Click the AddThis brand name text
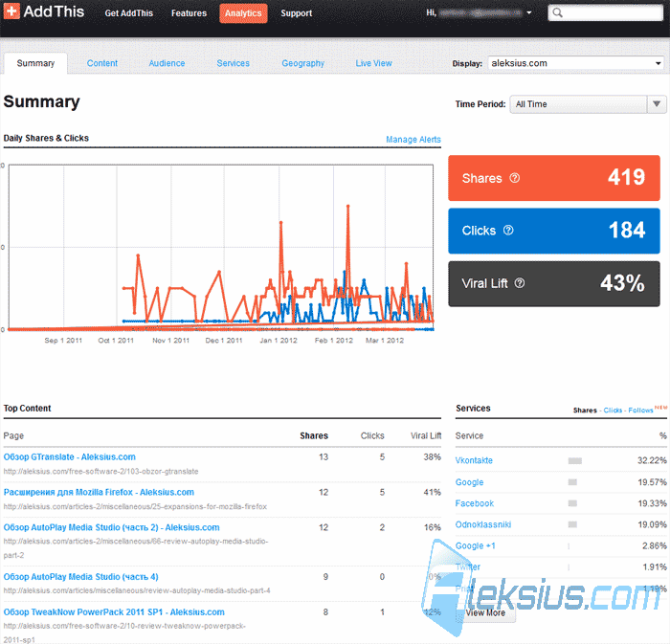 point(54,11)
